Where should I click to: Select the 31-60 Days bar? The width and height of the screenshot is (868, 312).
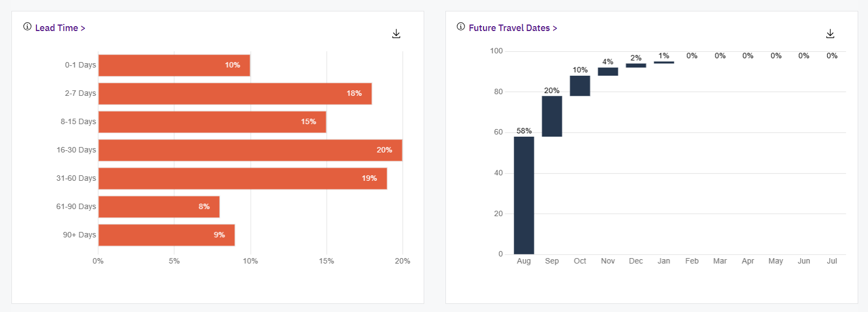point(243,179)
